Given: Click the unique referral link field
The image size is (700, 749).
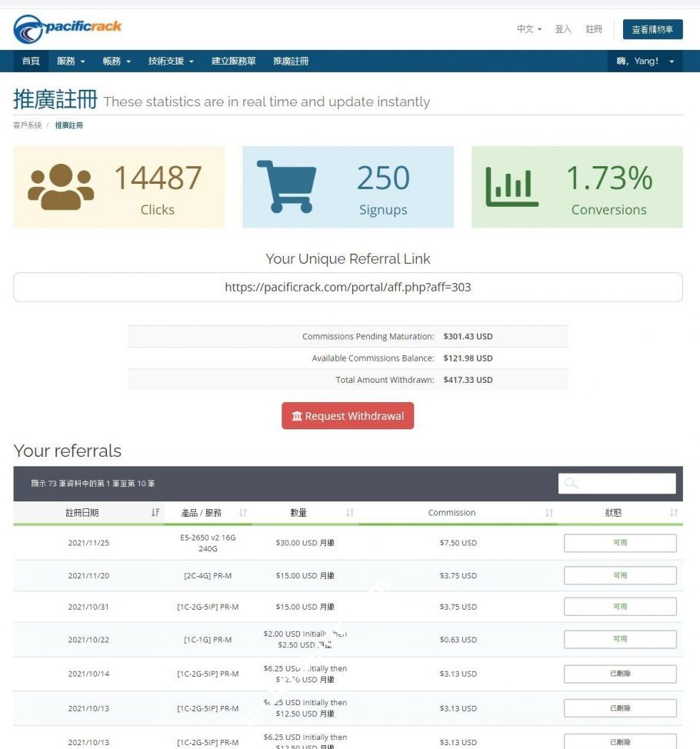Looking at the screenshot, I should point(348,287).
